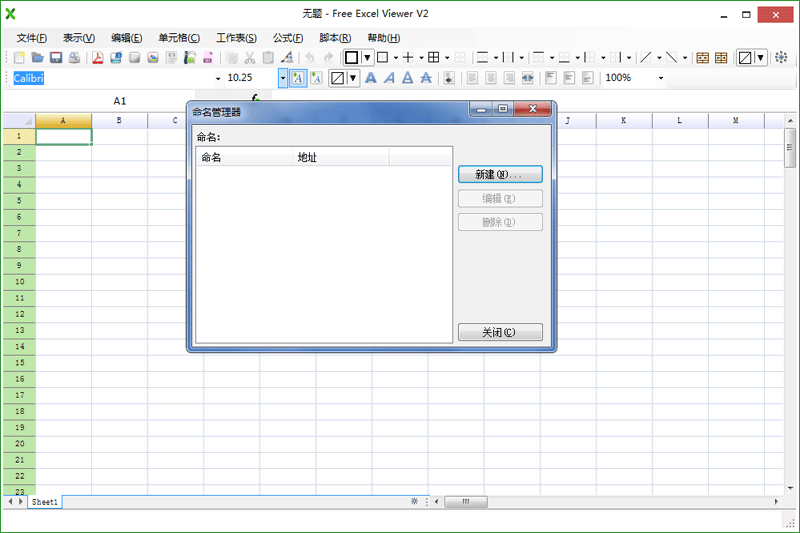Viewport: 800px width, 533px height.
Task: Decrease the font size
Action: pos(316,78)
